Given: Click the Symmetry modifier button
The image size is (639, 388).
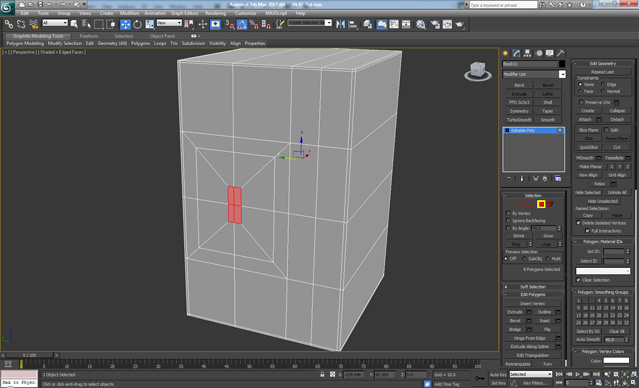Looking at the screenshot, I should point(519,111).
